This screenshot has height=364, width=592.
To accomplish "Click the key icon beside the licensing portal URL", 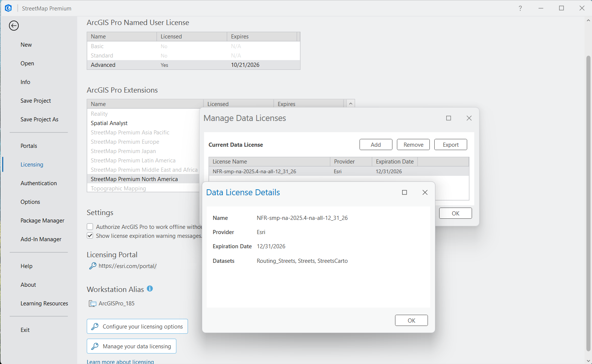I will [93, 266].
